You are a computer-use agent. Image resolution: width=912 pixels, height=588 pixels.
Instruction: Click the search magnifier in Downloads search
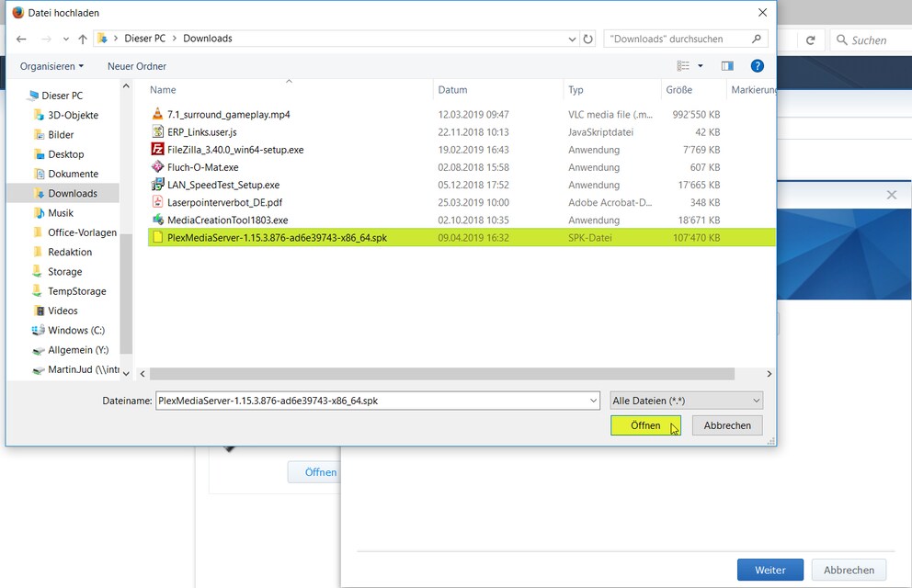point(756,39)
